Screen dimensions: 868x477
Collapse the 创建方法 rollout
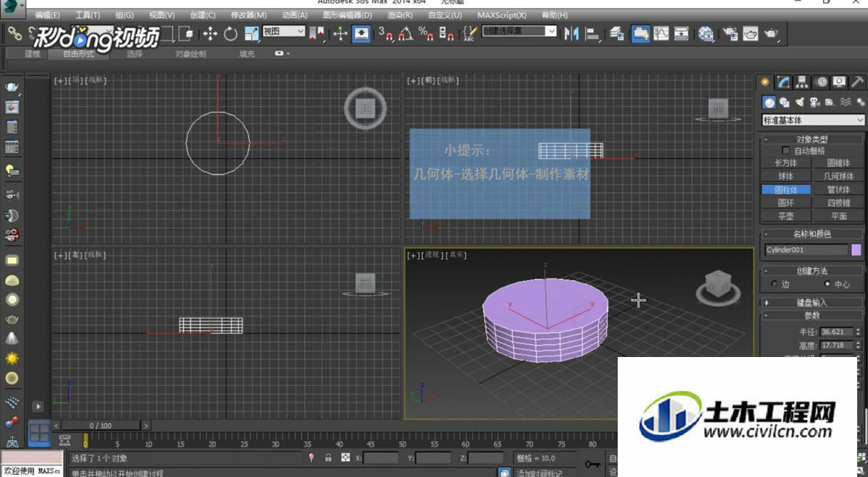pyautogui.click(x=812, y=271)
